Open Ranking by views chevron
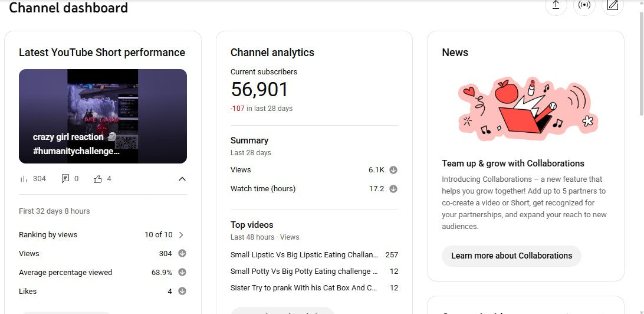Image resolution: width=644 pixels, height=314 pixels. (181, 235)
